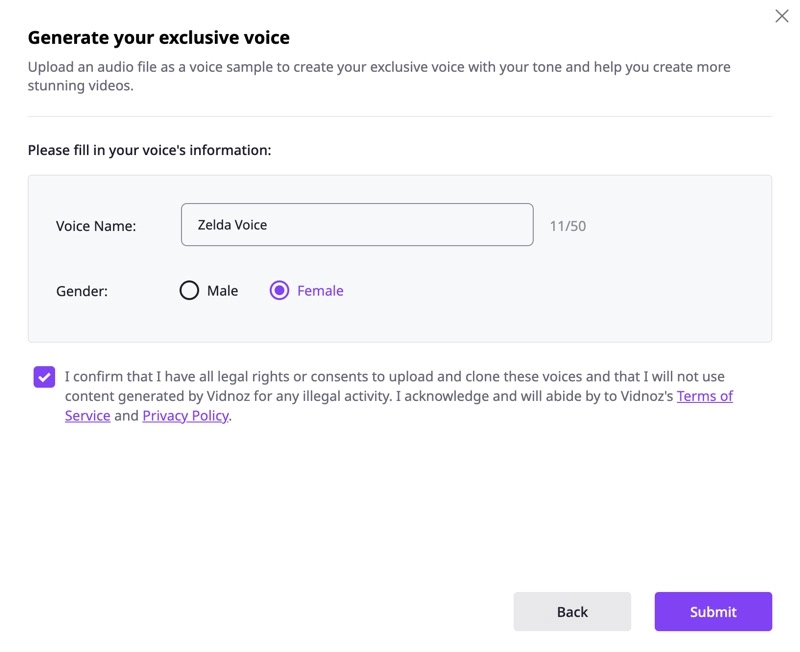Image resolution: width=800 pixels, height=652 pixels.
Task: Open Vidnoz's Terms of Service
Action: click(x=704, y=396)
